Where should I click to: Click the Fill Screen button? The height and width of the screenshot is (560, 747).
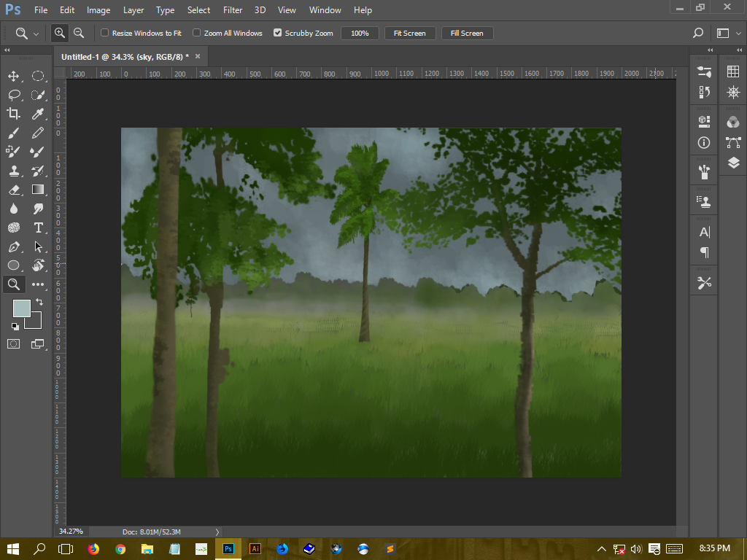(467, 34)
